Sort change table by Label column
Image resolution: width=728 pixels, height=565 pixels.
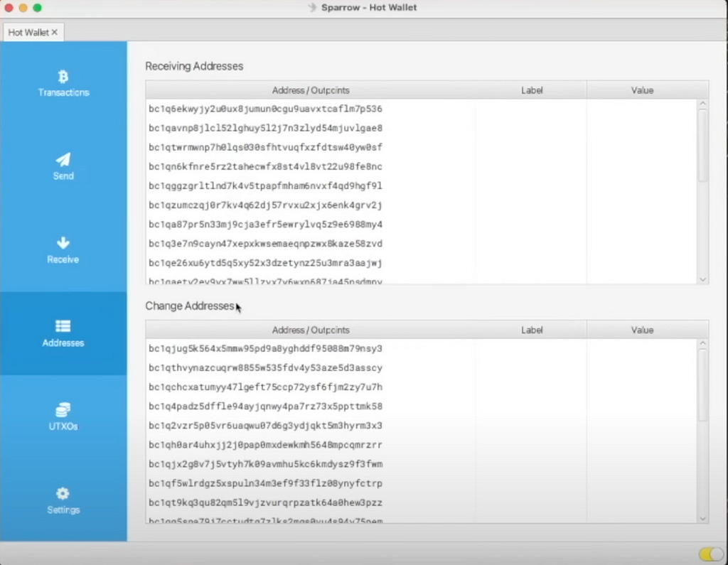pyautogui.click(x=531, y=330)
